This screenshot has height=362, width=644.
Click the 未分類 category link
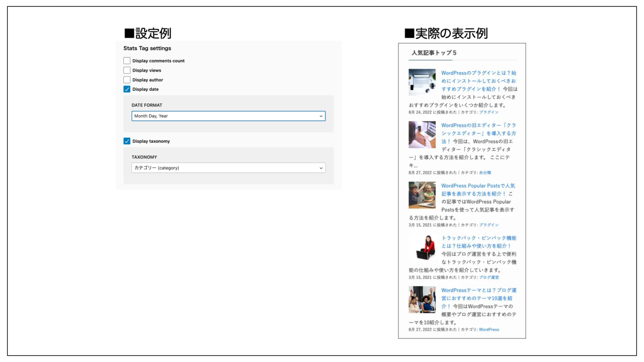click(485, 173)
